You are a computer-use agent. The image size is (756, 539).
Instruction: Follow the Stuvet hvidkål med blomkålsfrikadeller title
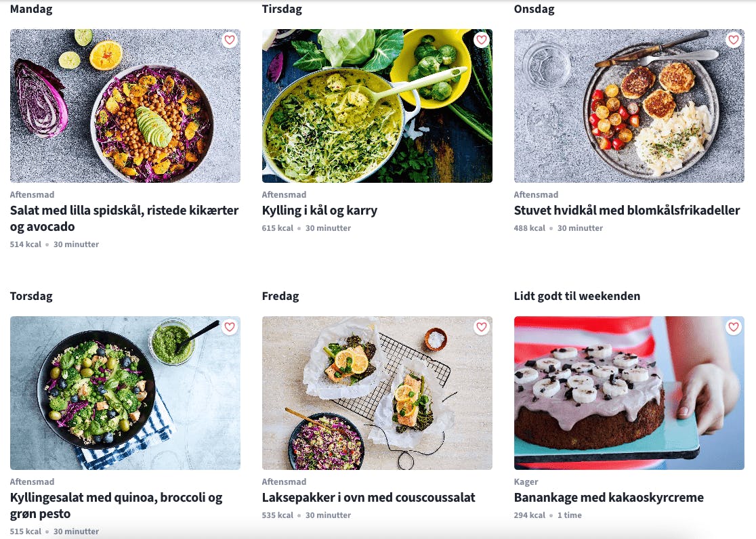click(x=627, y=211)
